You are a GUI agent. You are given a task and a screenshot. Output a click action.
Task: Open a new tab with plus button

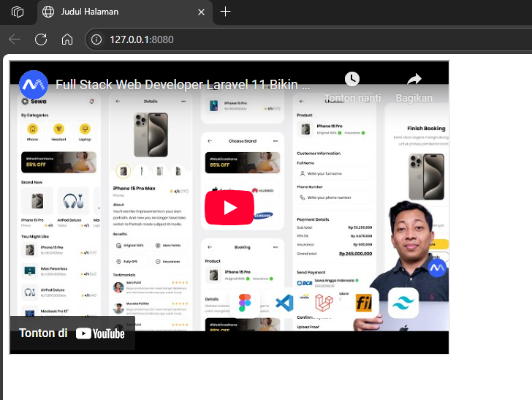click(225, 12)
